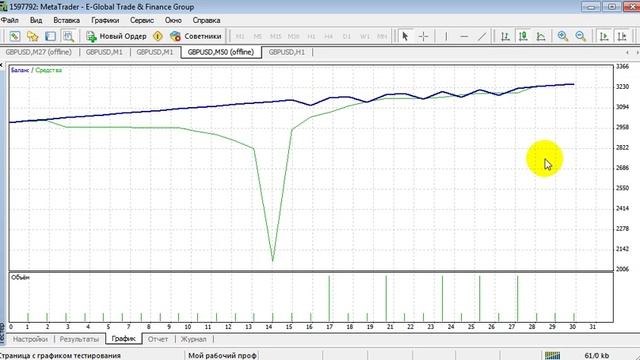Screen dimensions: 640x360
Task: Switch to line chart icon
Action: (541, 36)
